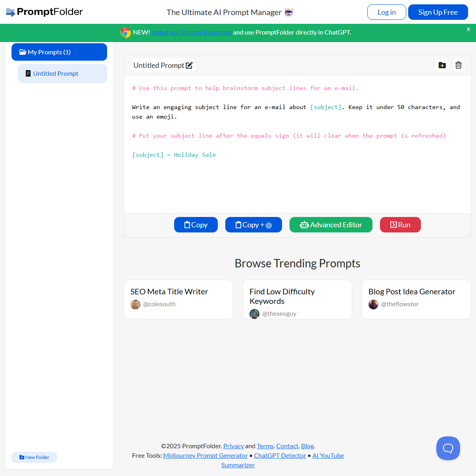Open the Midjourney Prompt Generator link
Screen dimensions: 476x476
[205, 456]
